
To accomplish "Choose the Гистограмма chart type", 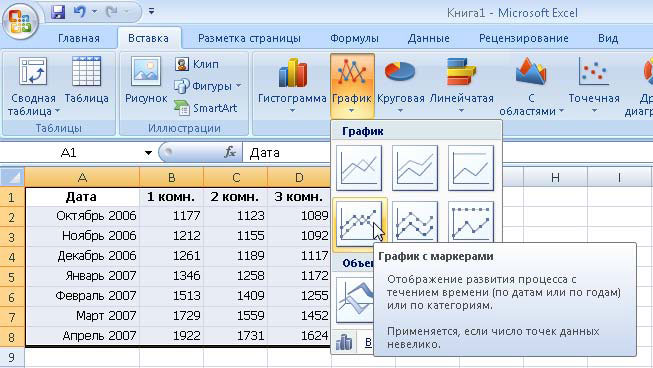I will coord(292,85).
